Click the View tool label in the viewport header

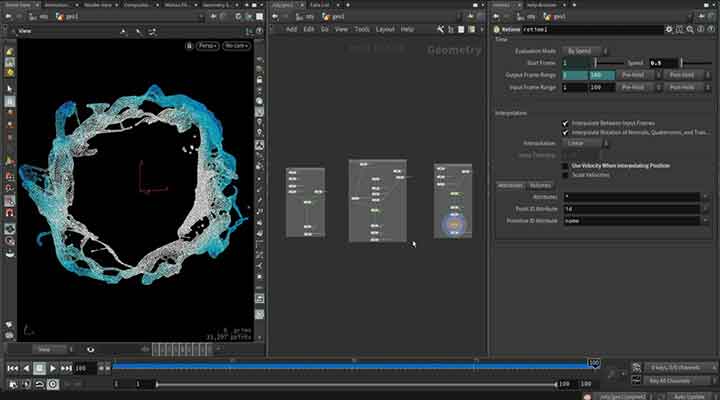coord(25,31)
